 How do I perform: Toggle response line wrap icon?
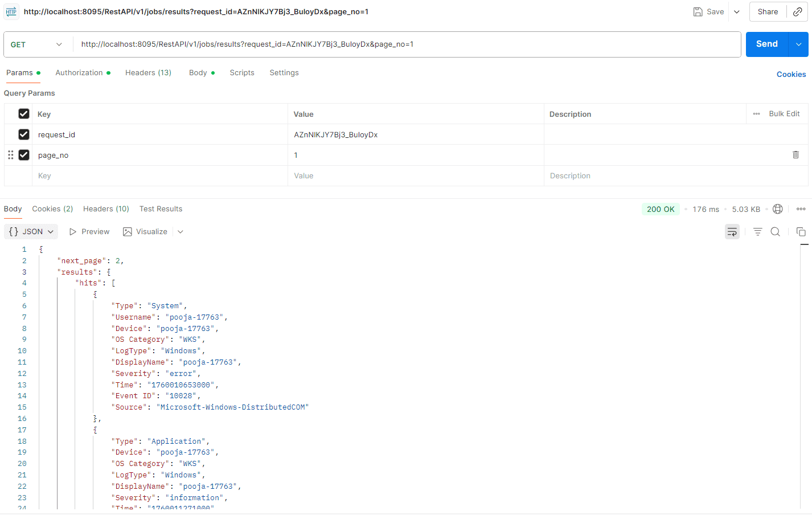[x=732, y=231]
